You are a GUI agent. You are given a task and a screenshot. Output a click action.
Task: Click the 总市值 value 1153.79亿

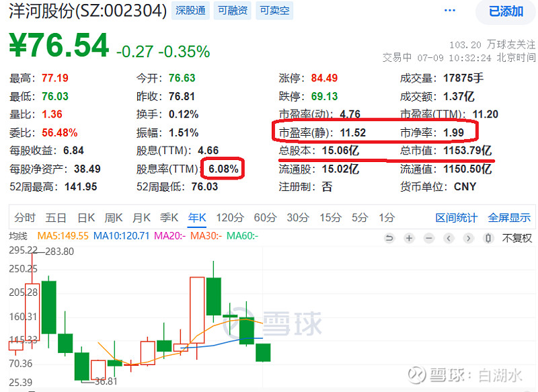pos(467,151)
